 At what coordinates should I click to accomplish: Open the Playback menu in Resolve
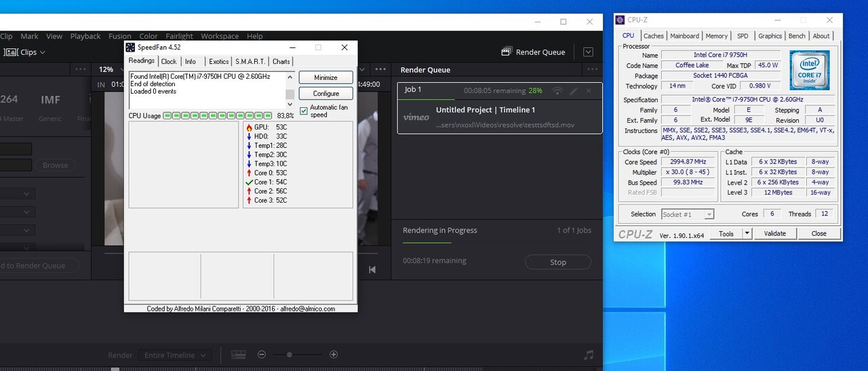pyautogui.click(x=85, y=36)
